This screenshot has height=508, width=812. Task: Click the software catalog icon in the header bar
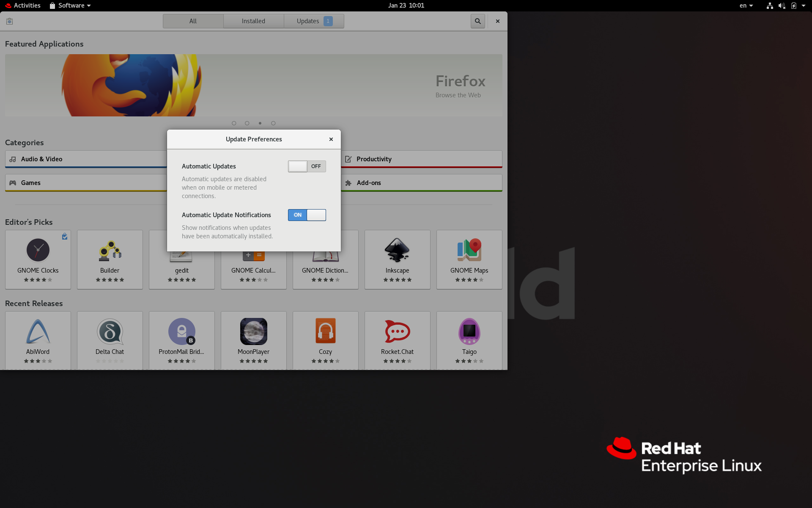point(9,21)
